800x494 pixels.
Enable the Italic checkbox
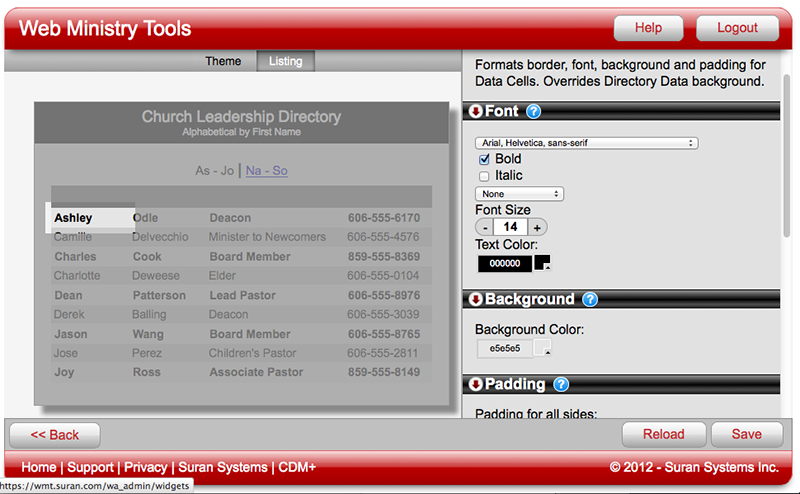coord(485,176)
